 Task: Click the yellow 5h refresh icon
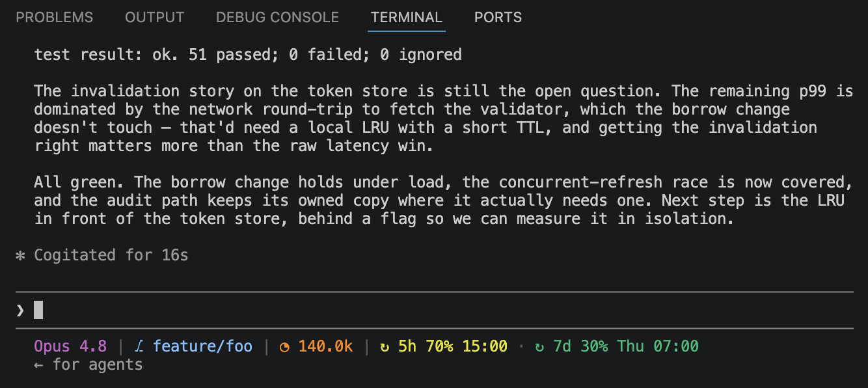click(385, 347)
